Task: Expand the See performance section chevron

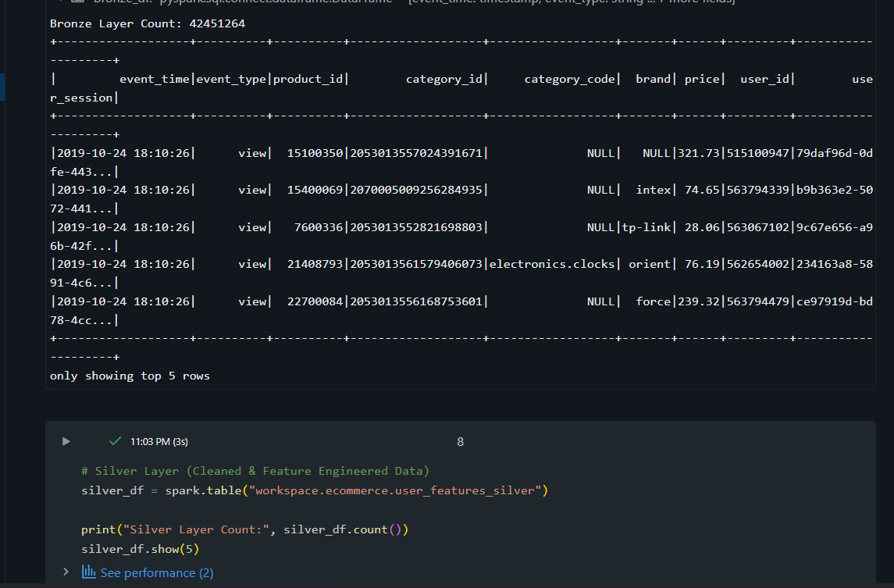Action: [66, 572]
